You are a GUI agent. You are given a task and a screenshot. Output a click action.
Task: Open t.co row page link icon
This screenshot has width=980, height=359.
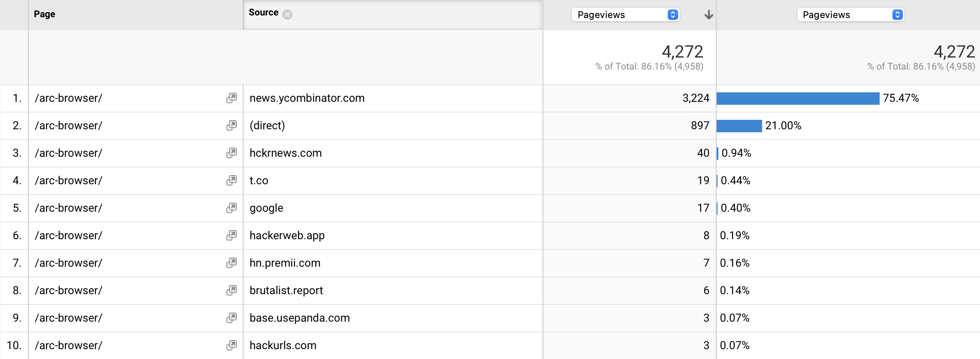(232, 180)
